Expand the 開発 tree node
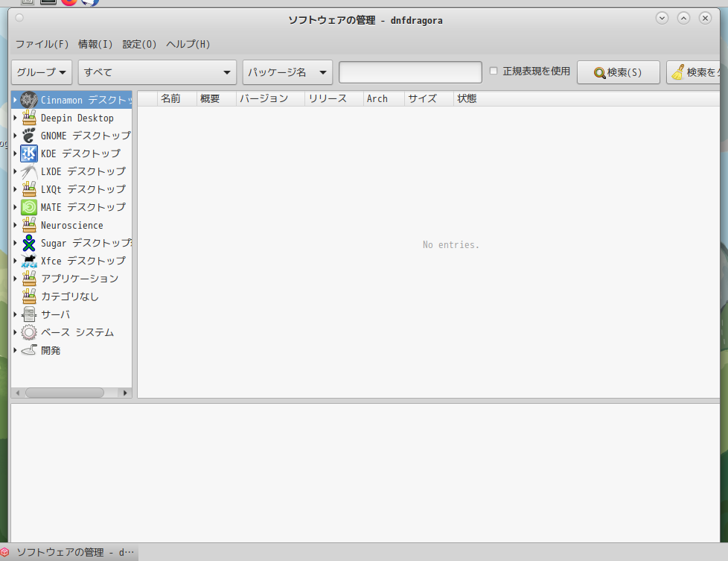The width and height of the screenshot is (728, 561). 16,350
